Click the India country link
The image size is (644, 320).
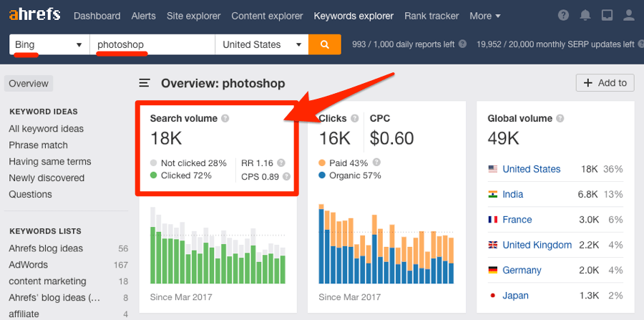point(513,194)
